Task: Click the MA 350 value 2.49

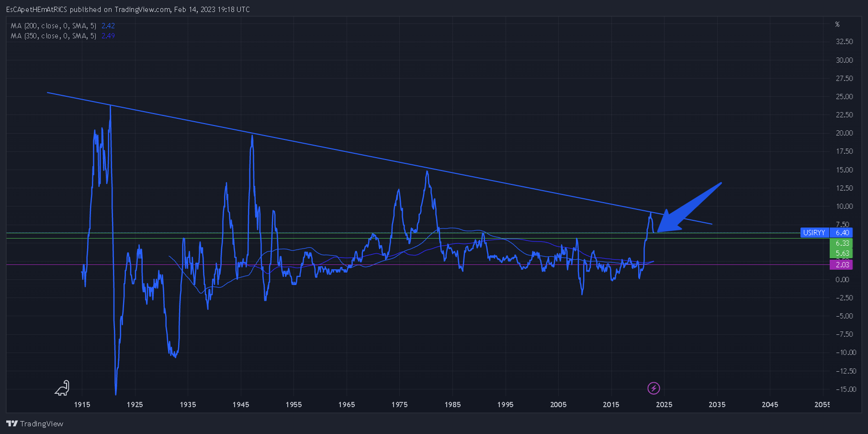Action: click(108, 36)
